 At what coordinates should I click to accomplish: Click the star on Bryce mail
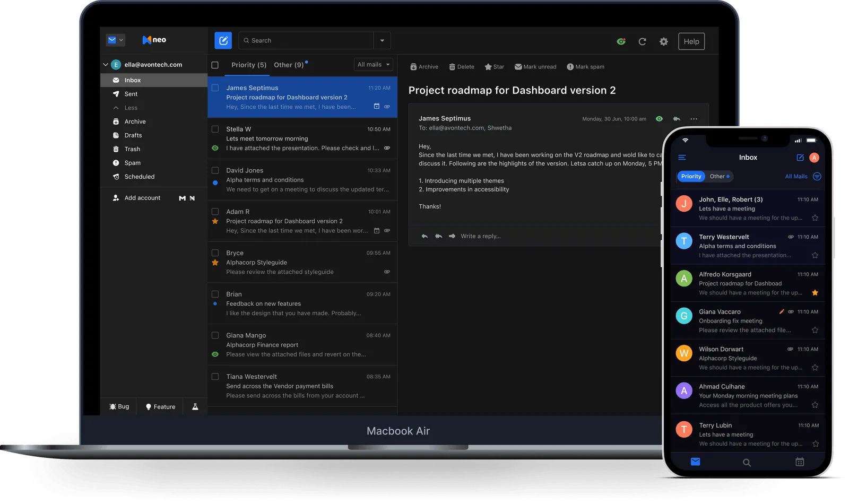(215, 263)
